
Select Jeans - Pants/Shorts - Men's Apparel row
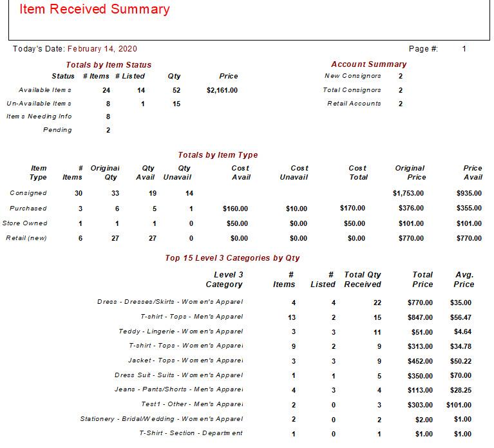(293, 390)
